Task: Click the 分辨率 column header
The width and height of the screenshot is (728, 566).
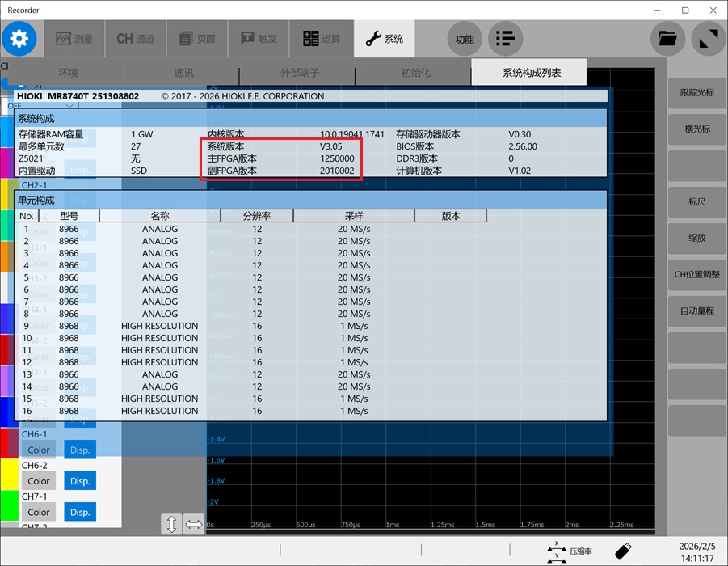Action: tap(257, 216)
